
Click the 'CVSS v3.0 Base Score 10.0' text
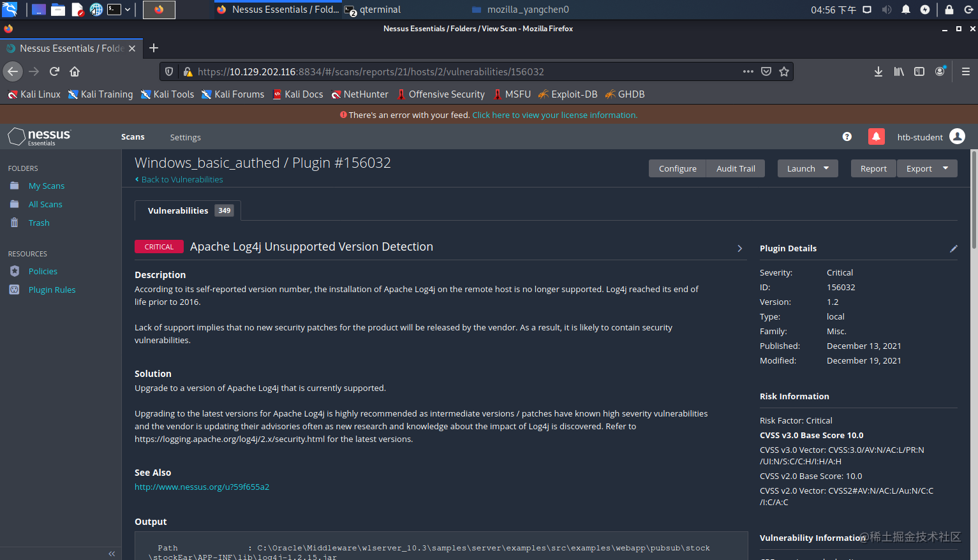coord(811,435)
